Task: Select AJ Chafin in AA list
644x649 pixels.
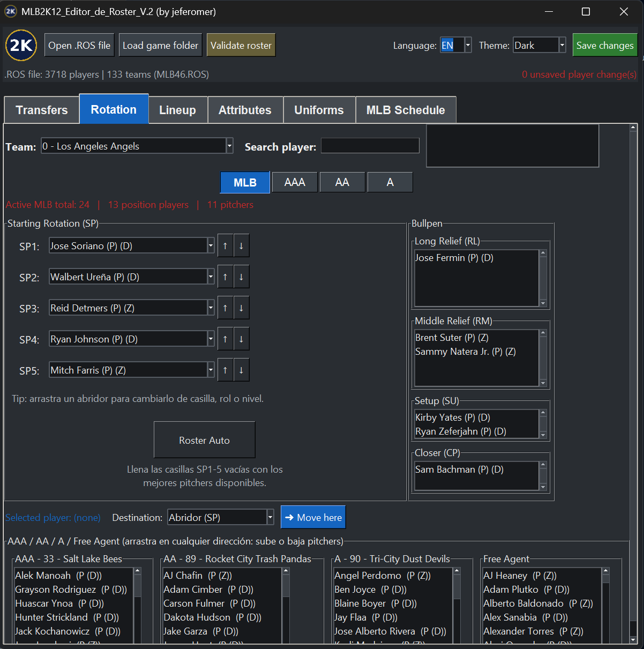Action: tap(222, 576)
